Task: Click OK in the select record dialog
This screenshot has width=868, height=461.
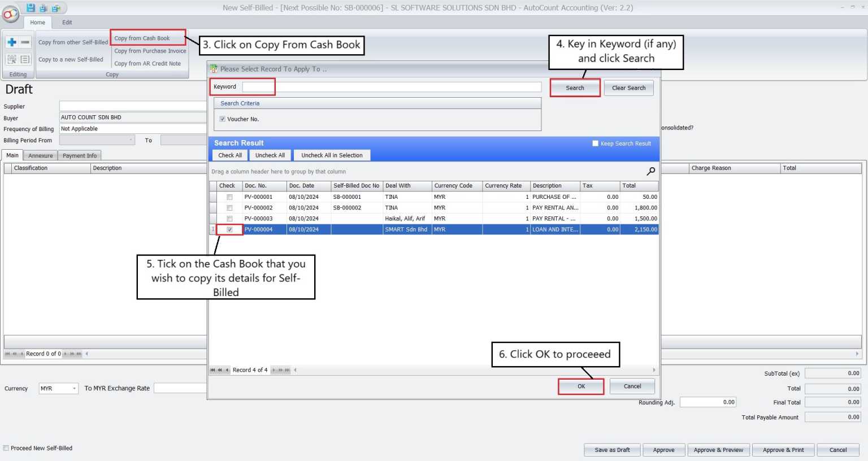Action: [581, 386]
